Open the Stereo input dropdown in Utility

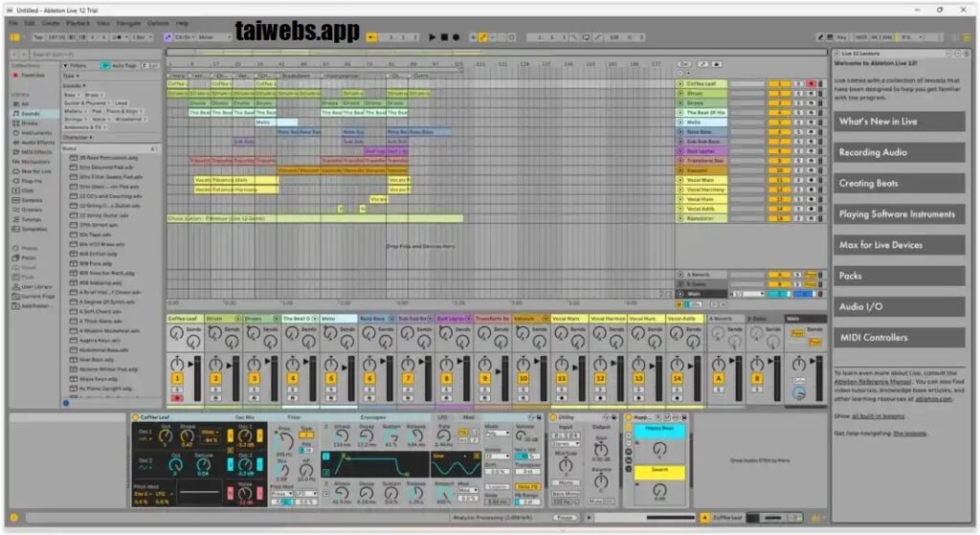pyautogui.click(x=566, y=444)
